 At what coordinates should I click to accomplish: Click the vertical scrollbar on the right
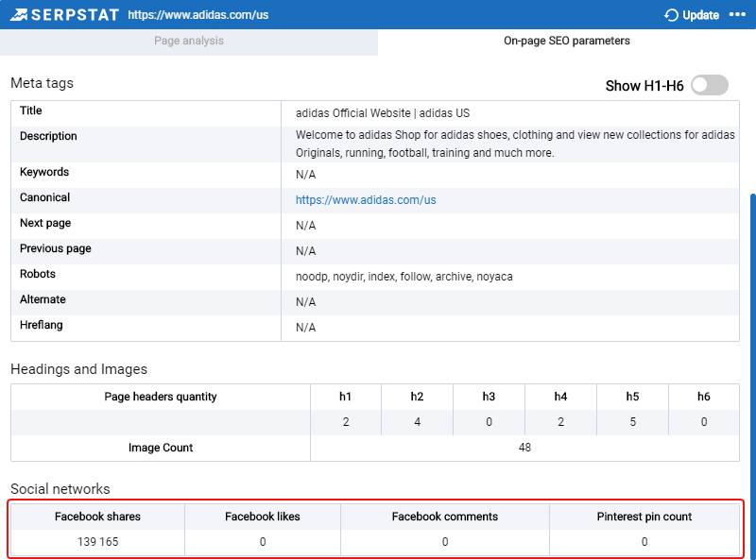pos(752,376)
